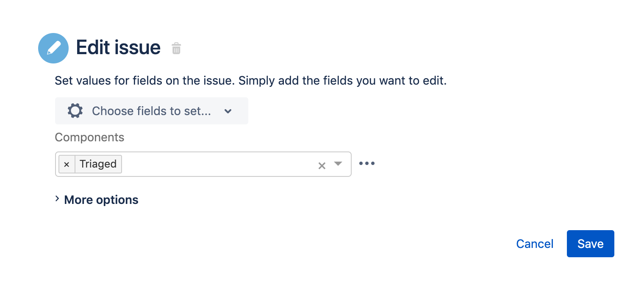
Task: Open the Components dropdown arrow
Action: 338,164
